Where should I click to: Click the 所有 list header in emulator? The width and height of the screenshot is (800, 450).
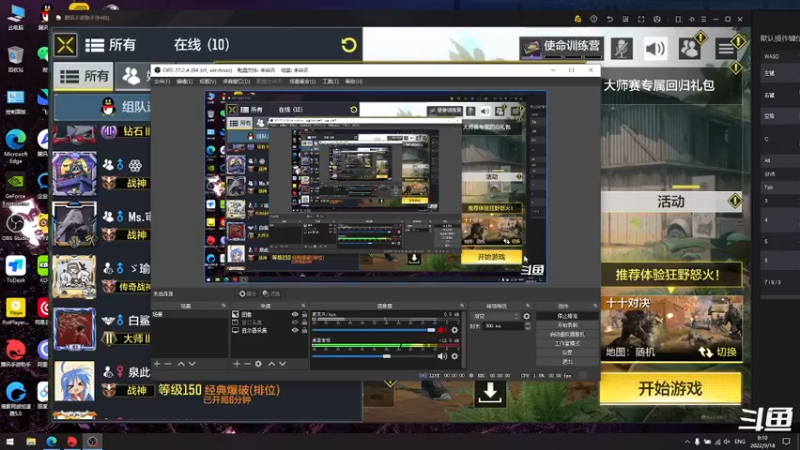[x=111, y=45]
